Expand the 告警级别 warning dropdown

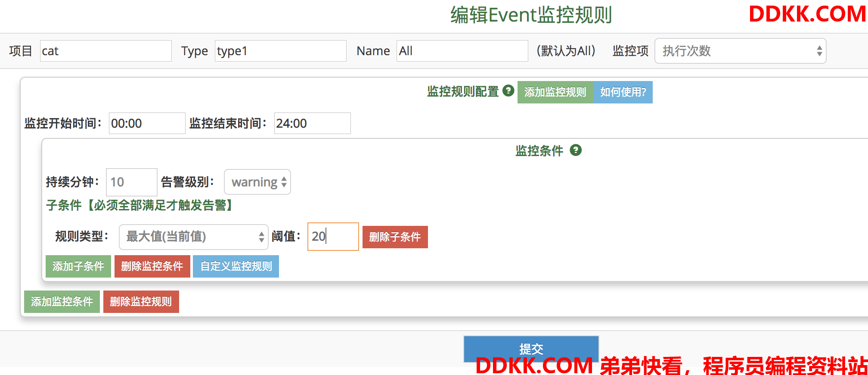(x=257, y=182)
